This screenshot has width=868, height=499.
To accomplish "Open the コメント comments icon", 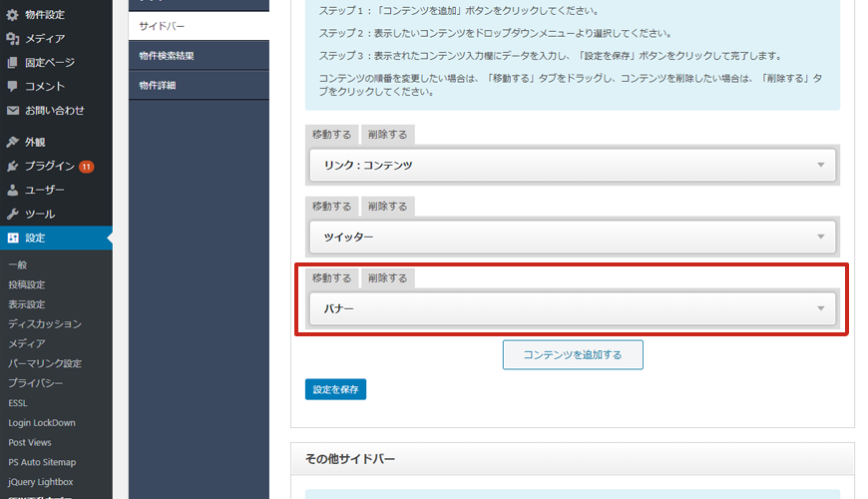I will [12, 86].
